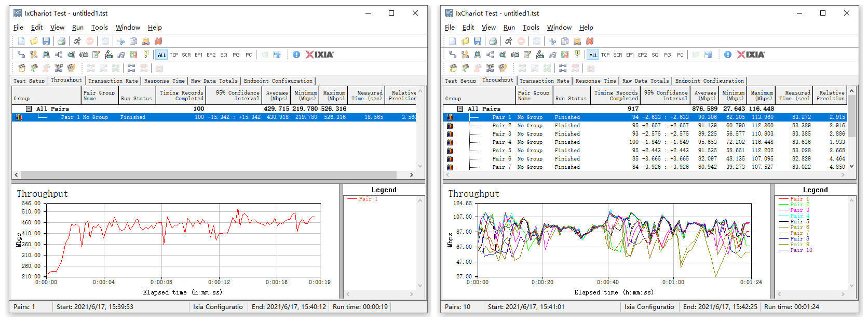This screenshot has height=322, width=868.
Task: Open file via folder icon, left window
Action: (x=34, y=41)
